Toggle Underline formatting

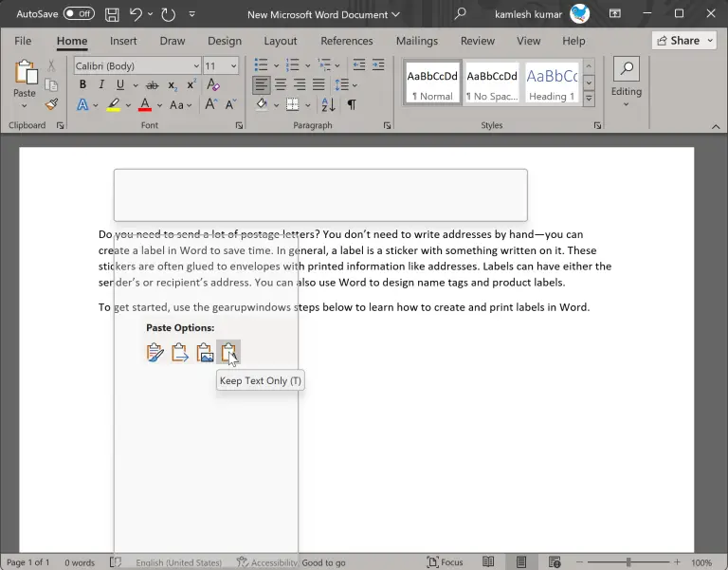[120, 84]
